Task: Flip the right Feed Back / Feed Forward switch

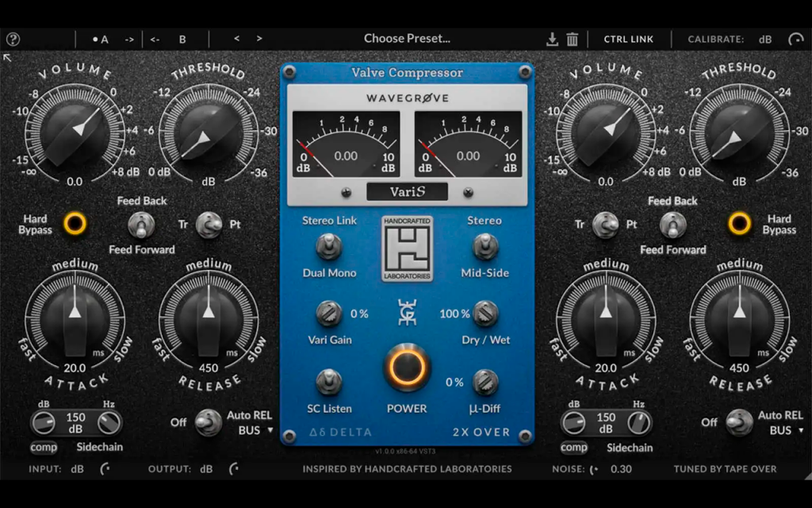Action: click(x=672, y=225)
